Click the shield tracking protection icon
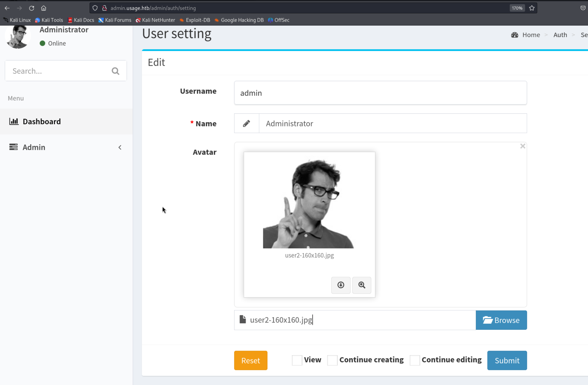Screen dimensions: 588x385 pos(95,8)
